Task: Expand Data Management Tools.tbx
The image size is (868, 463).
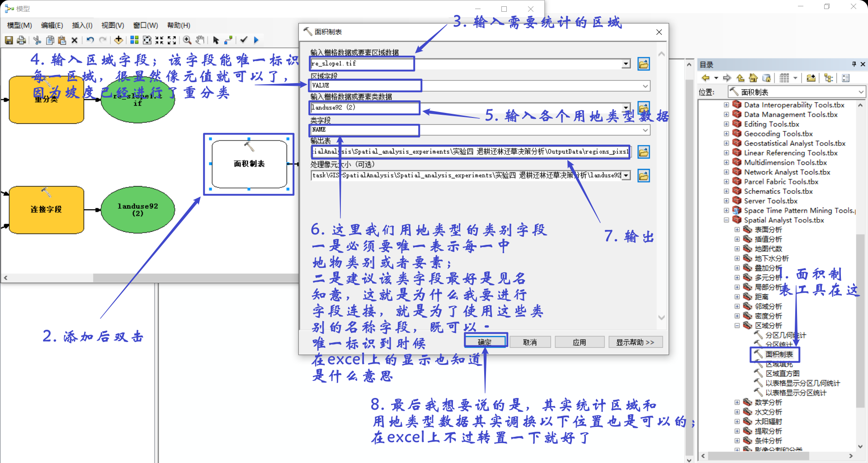Action: pyautogui.click(x=726, y=114)
